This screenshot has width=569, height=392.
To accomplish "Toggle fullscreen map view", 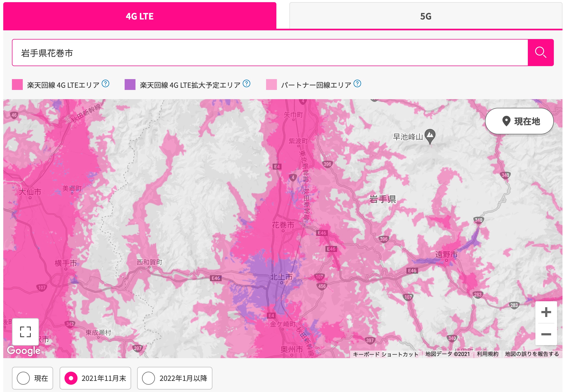I will pyautogui.click(x=25, y=332).
